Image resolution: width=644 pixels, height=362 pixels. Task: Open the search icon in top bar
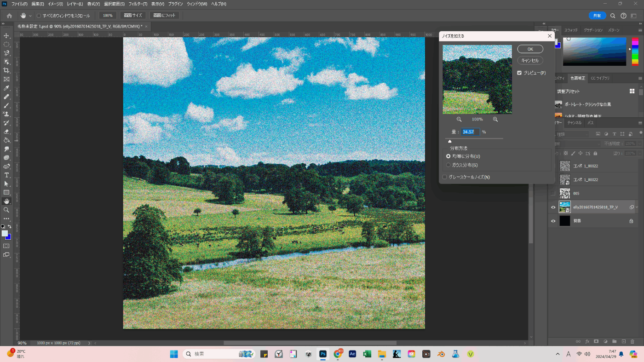(613, 16)
